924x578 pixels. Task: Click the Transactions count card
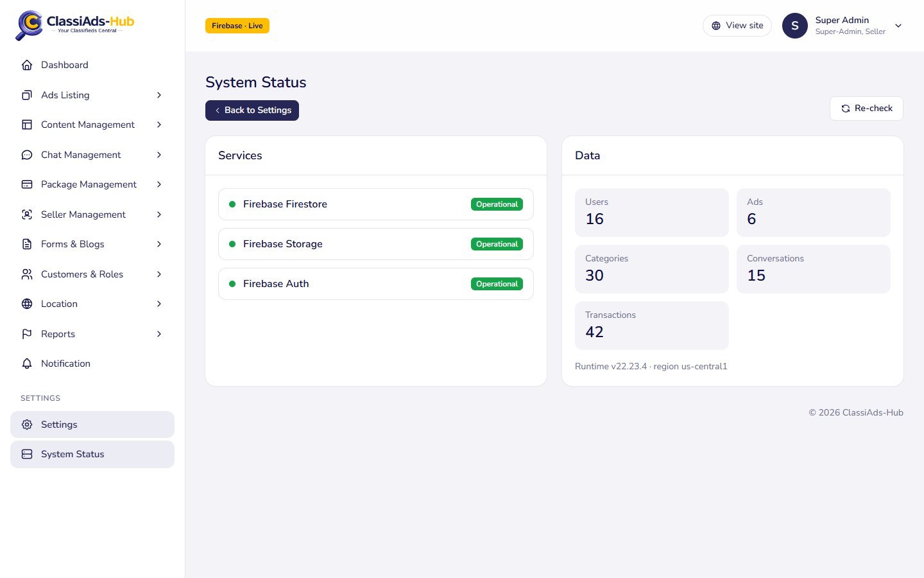point(652,326)
